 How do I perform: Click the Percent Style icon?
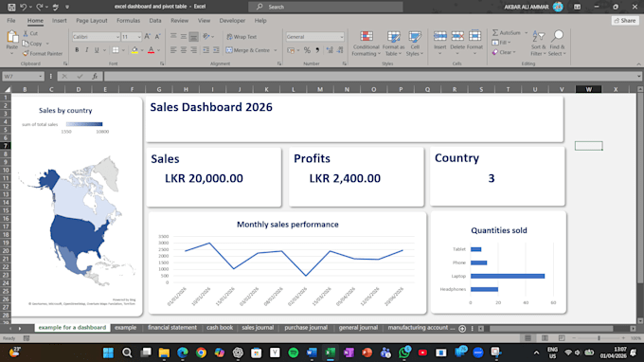(x=307, y=50)
